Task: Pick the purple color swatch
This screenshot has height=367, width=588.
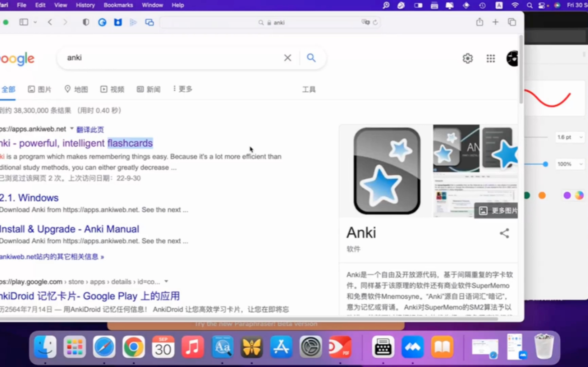Action: click(x=567, y=195)
